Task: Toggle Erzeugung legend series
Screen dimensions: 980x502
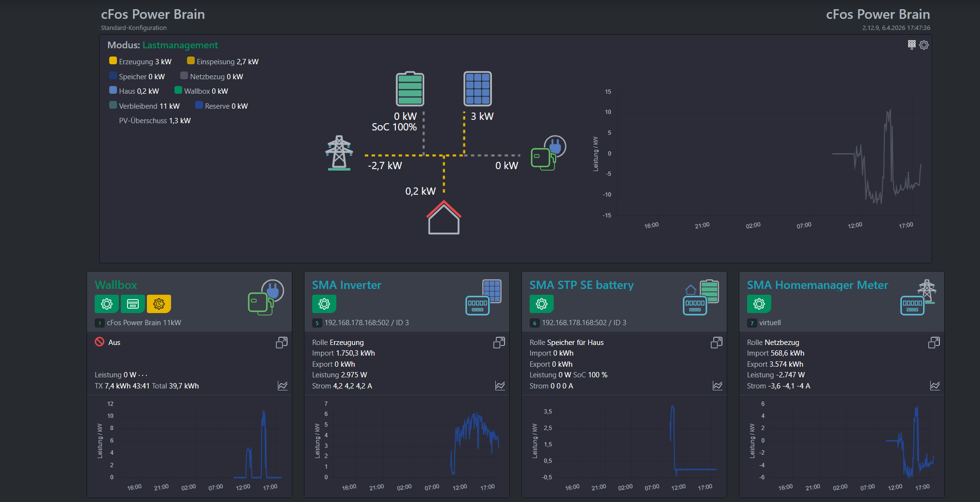Action: click(x=113, y=61)
